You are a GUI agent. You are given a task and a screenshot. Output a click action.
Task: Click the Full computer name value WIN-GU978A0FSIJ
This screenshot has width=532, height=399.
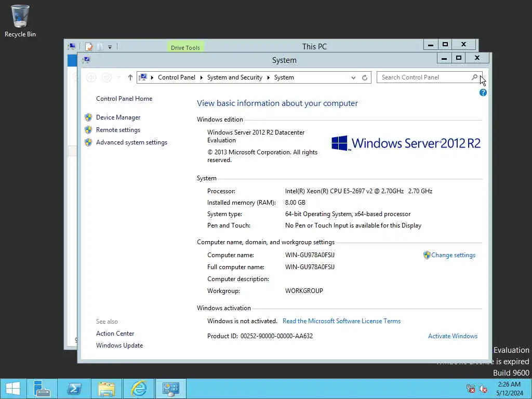coord(310,267)
